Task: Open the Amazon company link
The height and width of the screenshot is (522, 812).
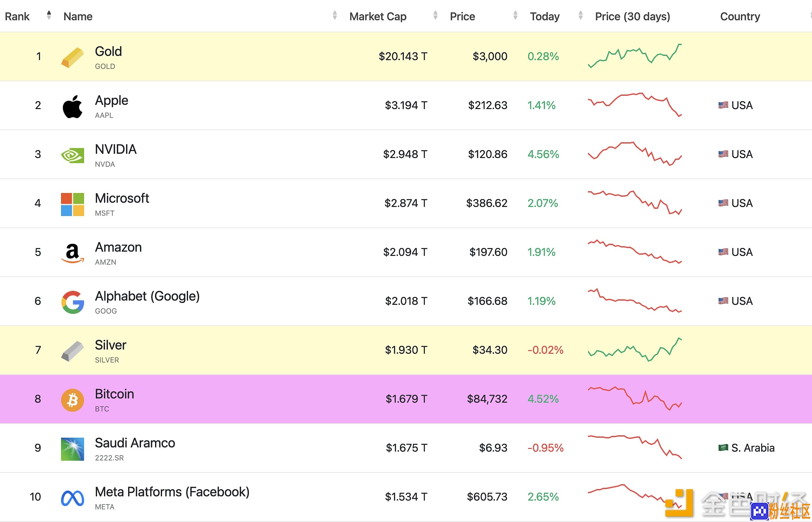Action: [x=118, y=247]
